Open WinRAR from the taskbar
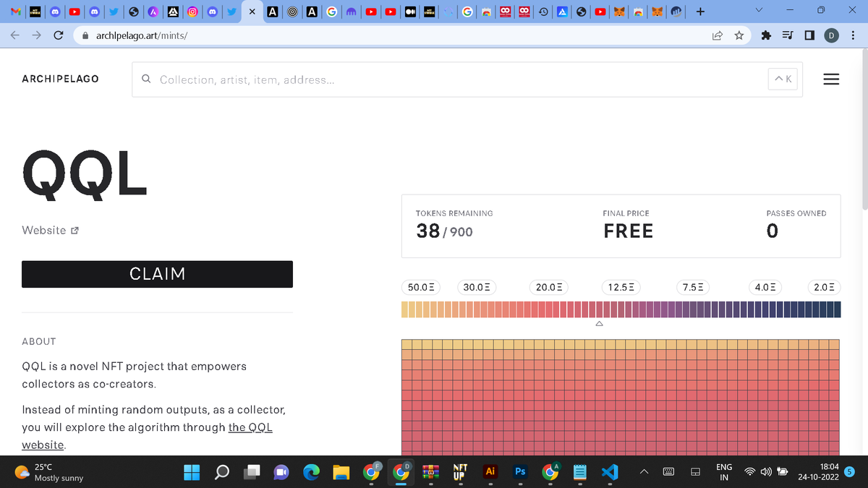 click(x=430, y=472)
